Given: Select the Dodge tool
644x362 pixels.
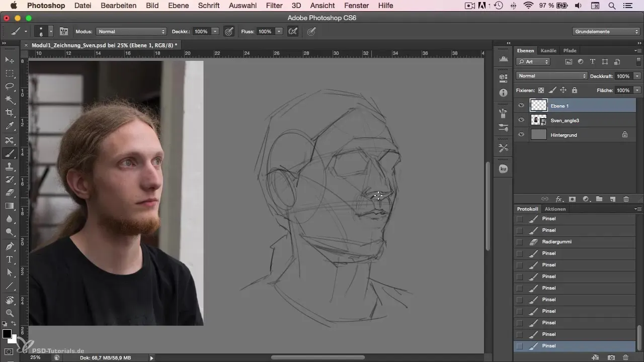Looking at the screenshot, I should (9, 232).
